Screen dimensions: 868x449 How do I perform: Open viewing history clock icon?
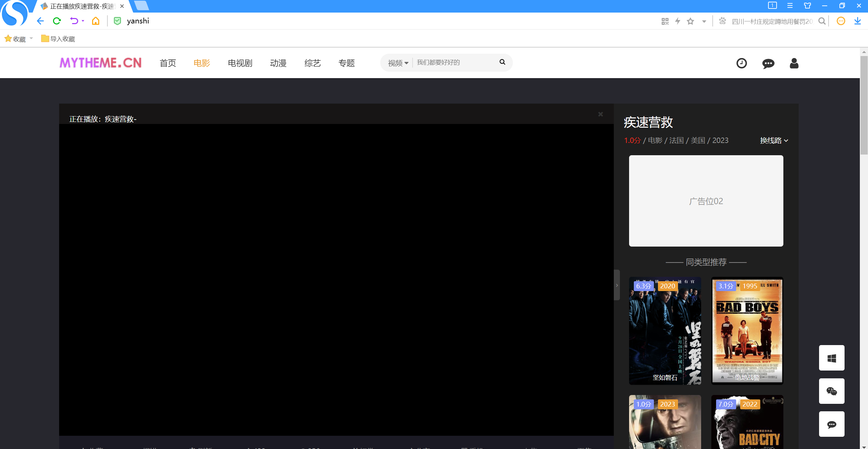click(x=741, y=63)
